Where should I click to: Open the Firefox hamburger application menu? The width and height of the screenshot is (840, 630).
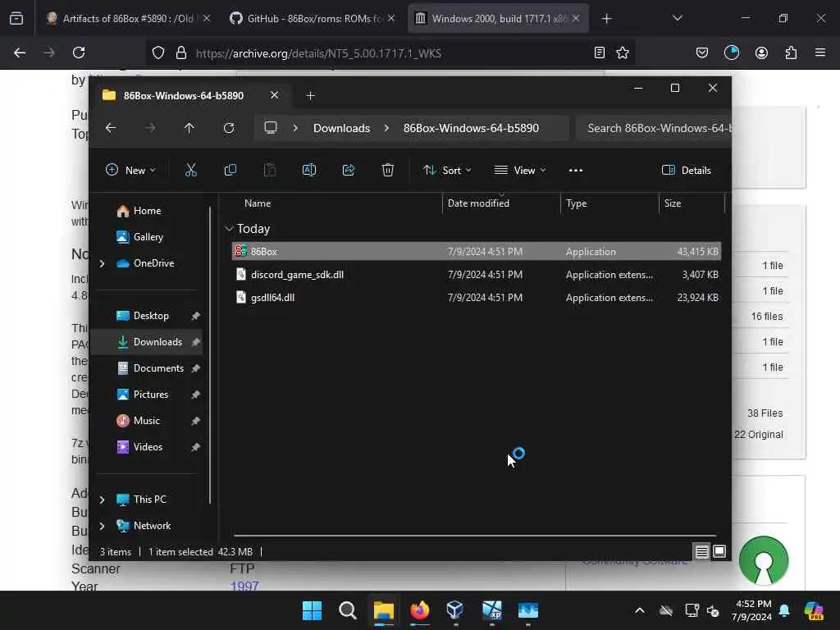point(820,52)
